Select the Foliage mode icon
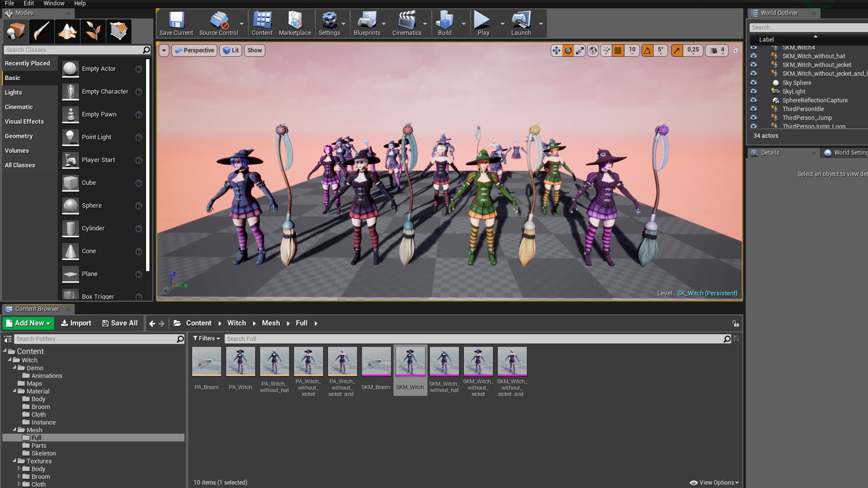Screen dimensions: 868x488 point(93,31)
